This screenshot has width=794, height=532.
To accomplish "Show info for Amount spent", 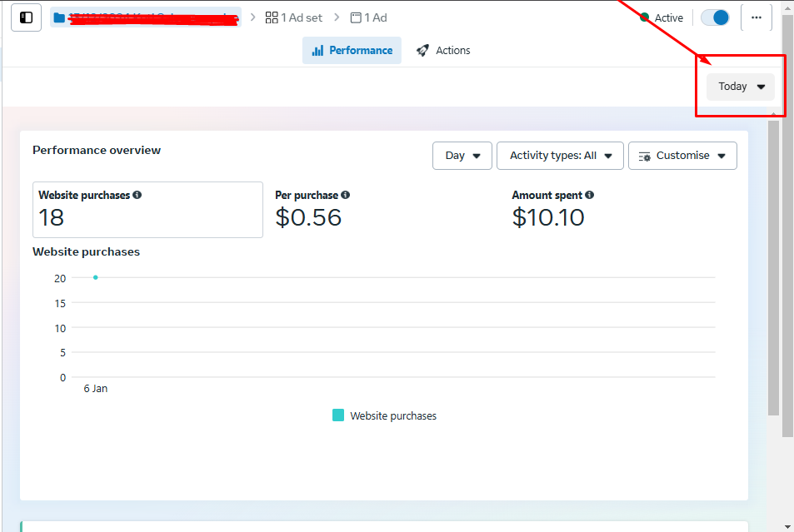I will [589, 195].
